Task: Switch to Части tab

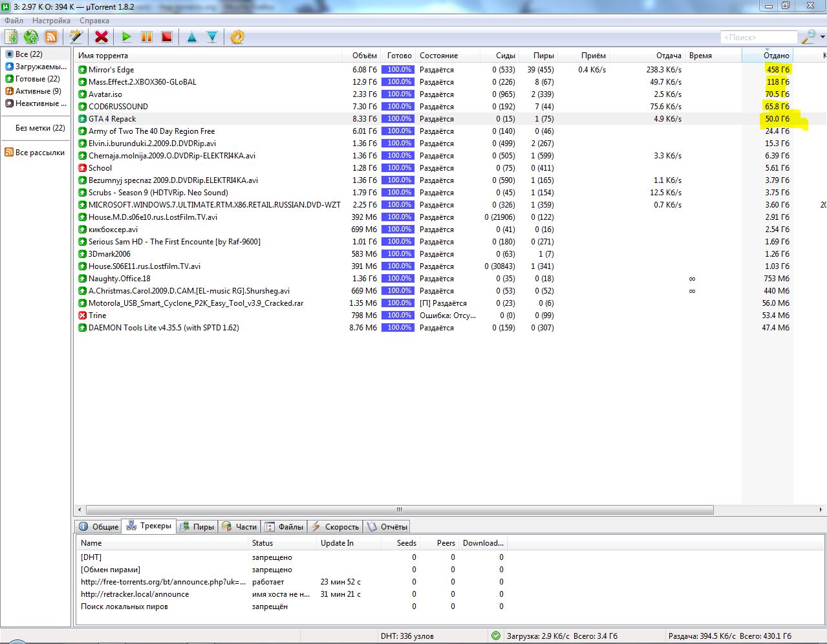Action: [x=239, y=527]
